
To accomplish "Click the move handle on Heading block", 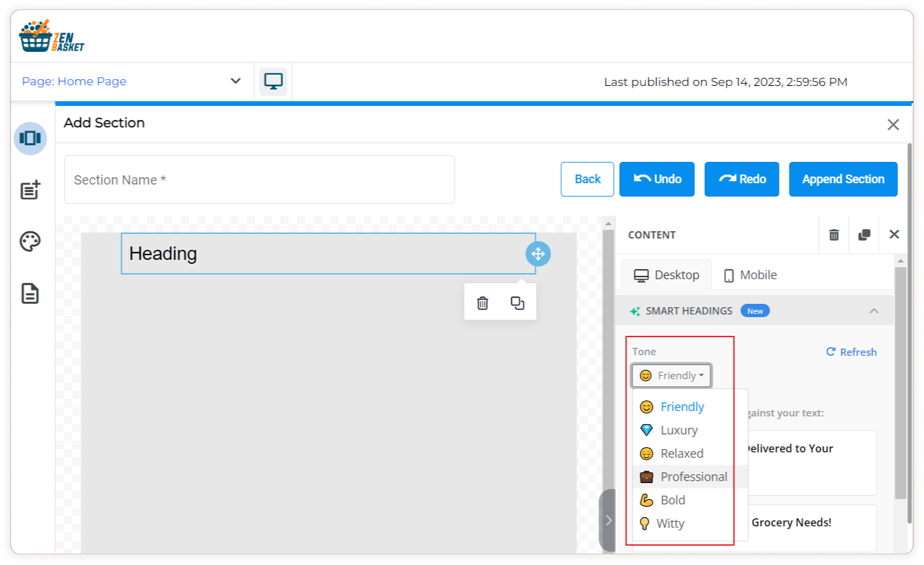I will [x=538, y=254].
